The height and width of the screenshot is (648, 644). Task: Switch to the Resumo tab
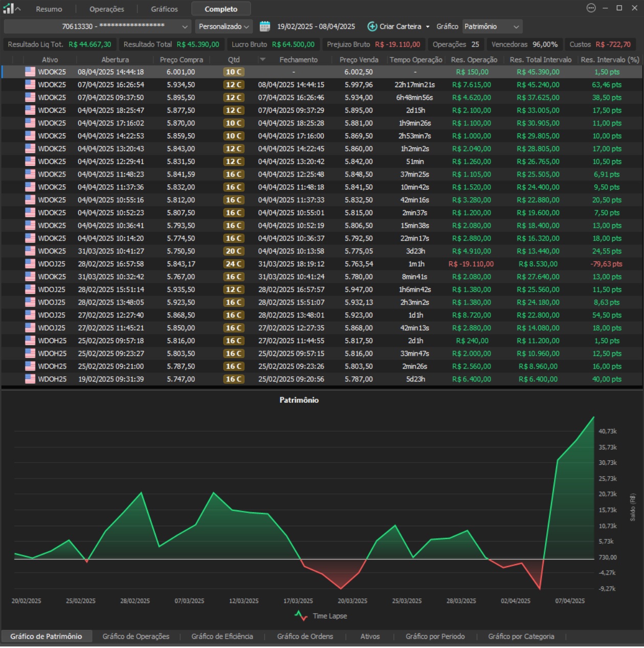[49, 9]
